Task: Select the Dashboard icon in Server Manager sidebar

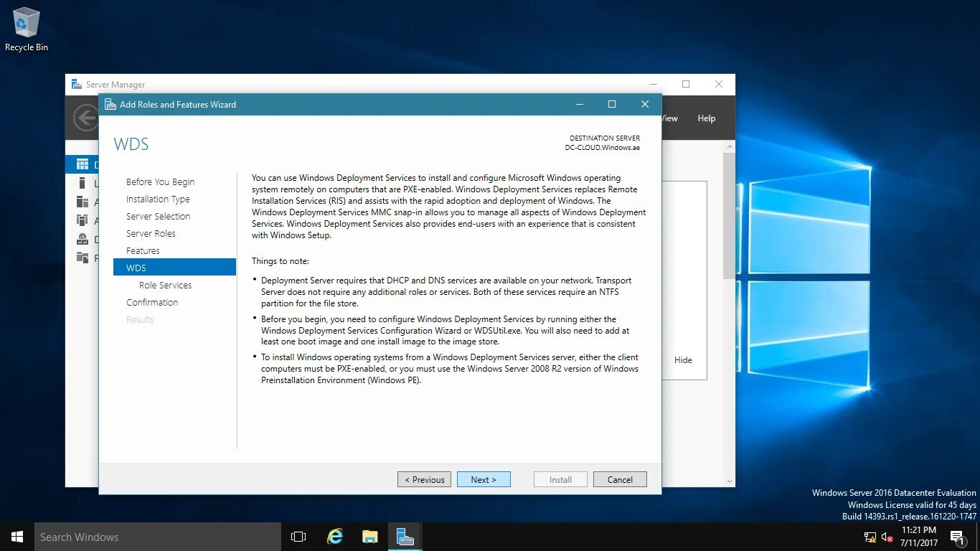Action: coord(83,164)
